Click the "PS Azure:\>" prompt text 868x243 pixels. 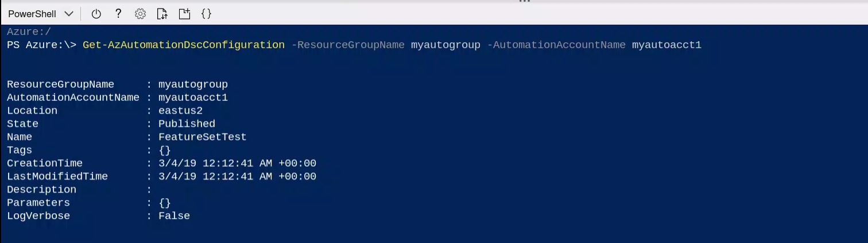point(41,45)
